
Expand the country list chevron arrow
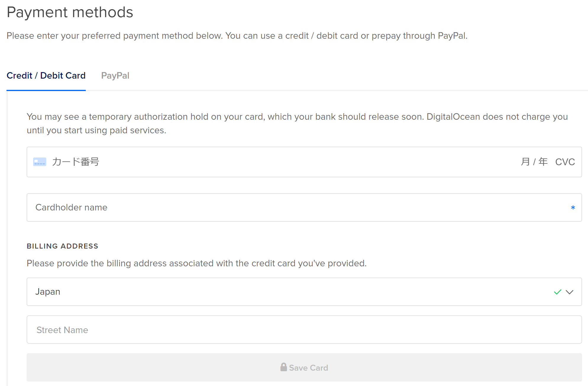(569, 292)
